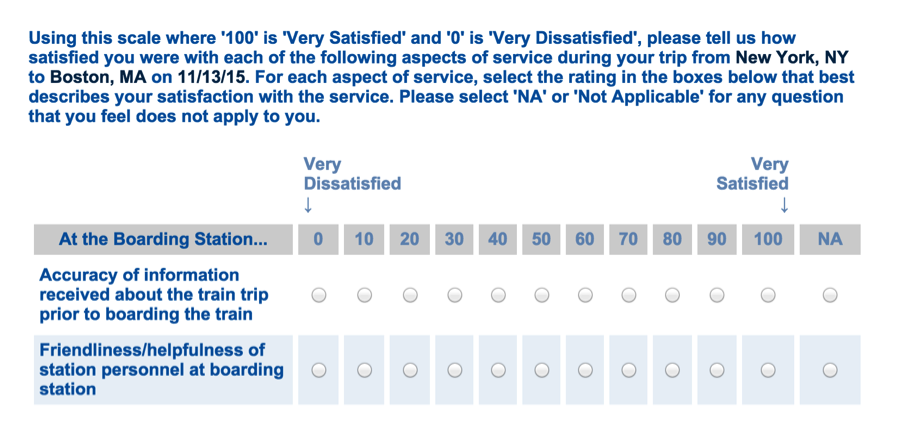
Task: Click the 'At the Boarding Station...' header
Action: [163, 239]
